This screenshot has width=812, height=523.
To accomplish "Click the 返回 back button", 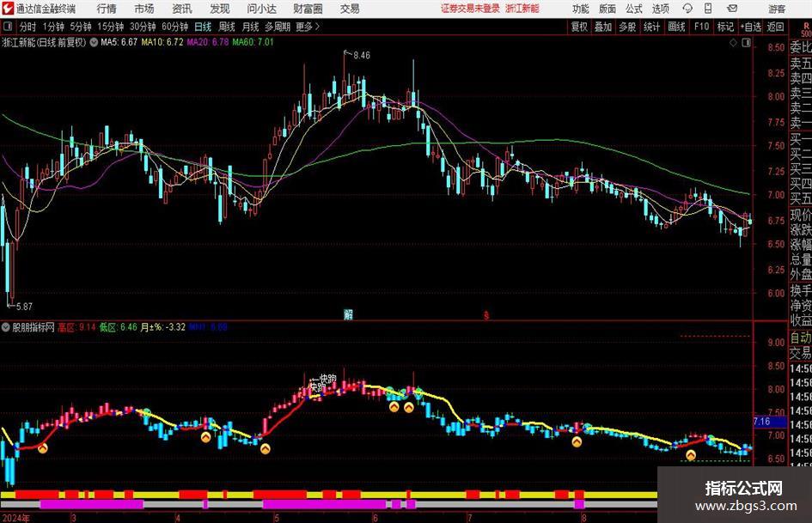I will click(775, 27).
